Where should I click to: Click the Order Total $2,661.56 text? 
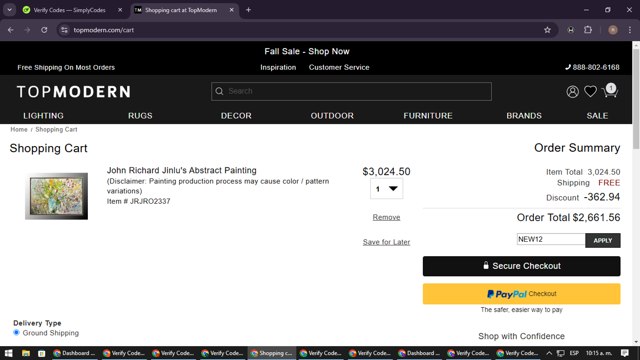click(568, 218)
